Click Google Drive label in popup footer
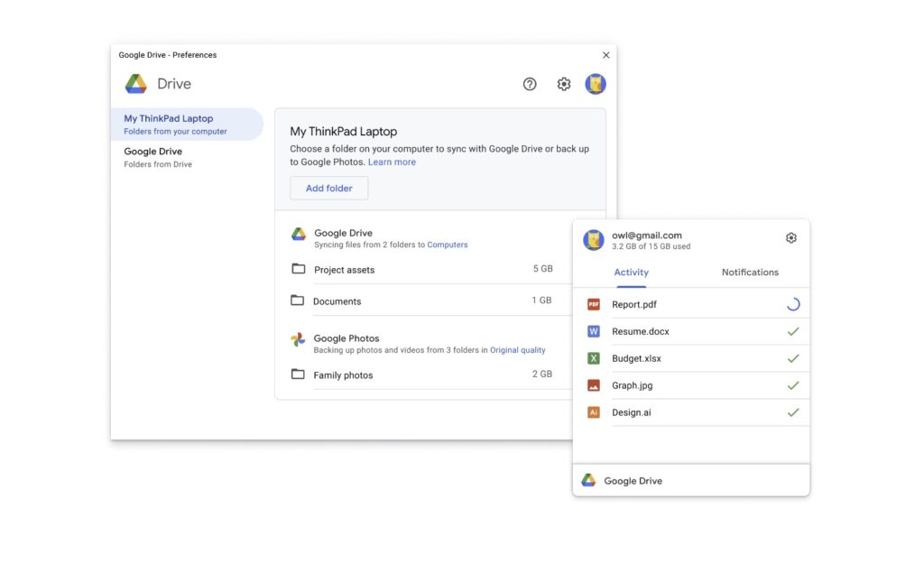The image size is (924, 564). pyautogui.click(x=633, y=481)
